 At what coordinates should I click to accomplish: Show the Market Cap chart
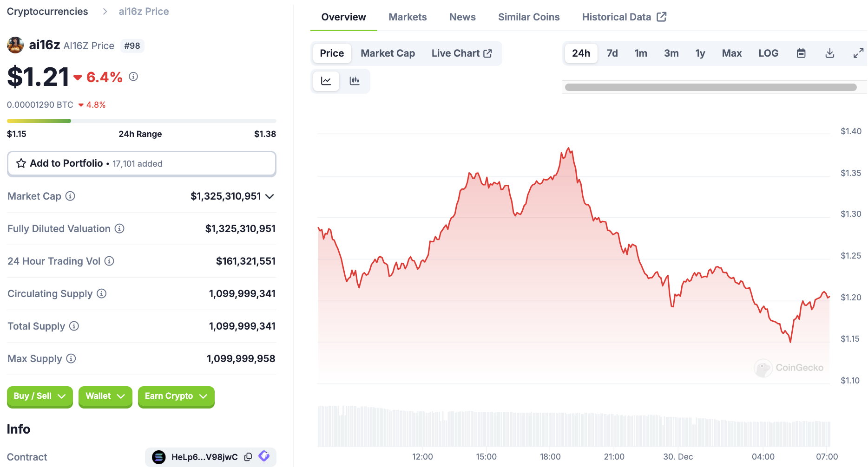click(x=388, y=53)
